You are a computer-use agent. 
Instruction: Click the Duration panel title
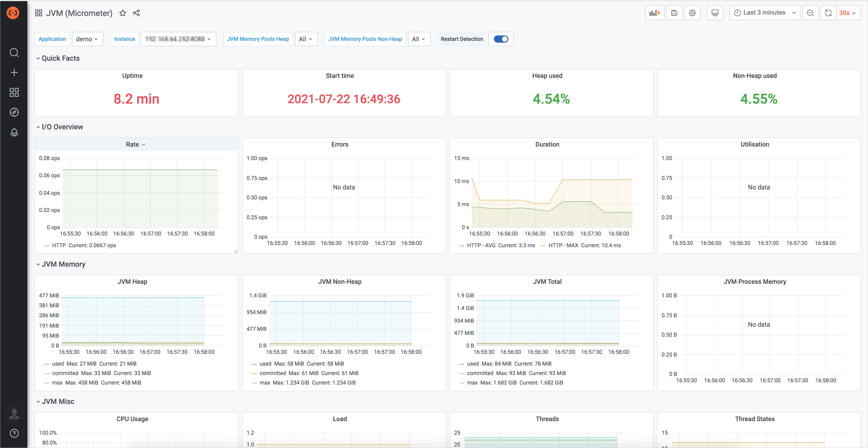pos(547,144)
